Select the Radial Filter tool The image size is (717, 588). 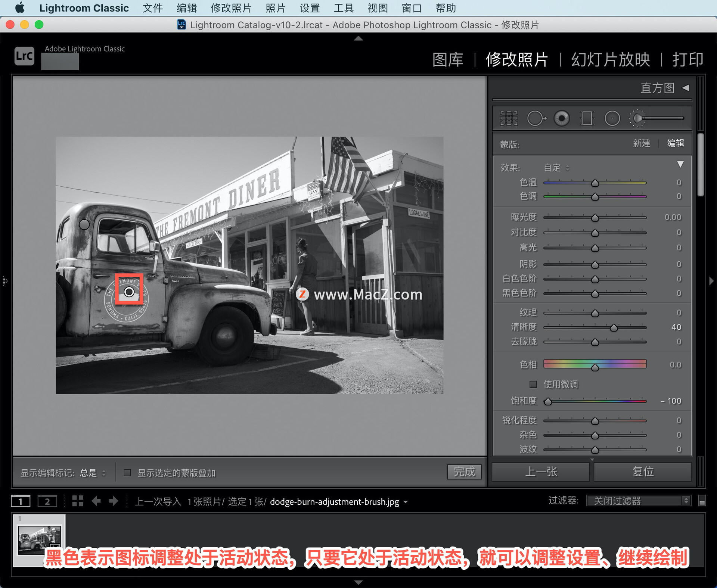(612, 119)
